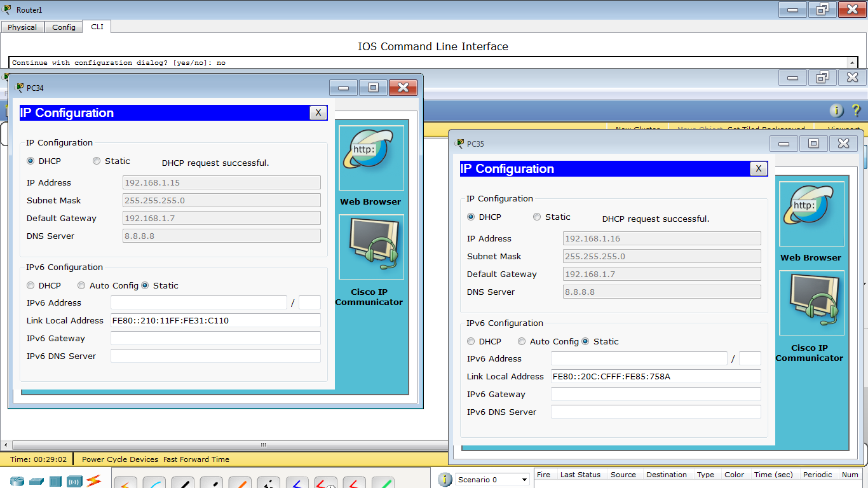Open the Web Browser on PC34
The image size is (868, 488).
click(x=370, y=158)
